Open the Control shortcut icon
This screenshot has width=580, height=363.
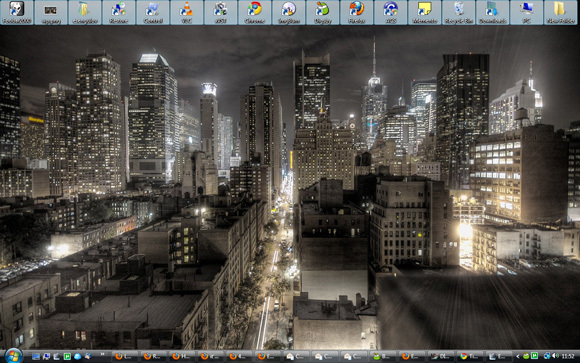pyautogui.click(x=153, y=12)
